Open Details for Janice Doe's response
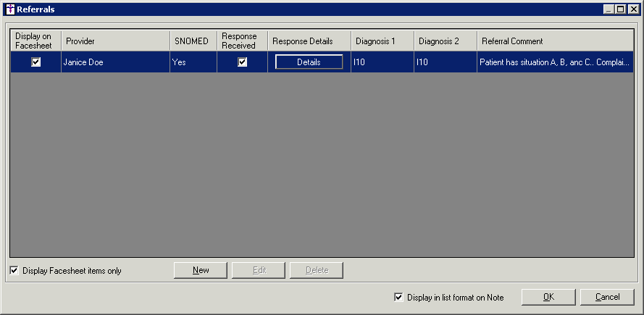Image resolution: width=644 pixels, height=315 pixels. (309, 62)
